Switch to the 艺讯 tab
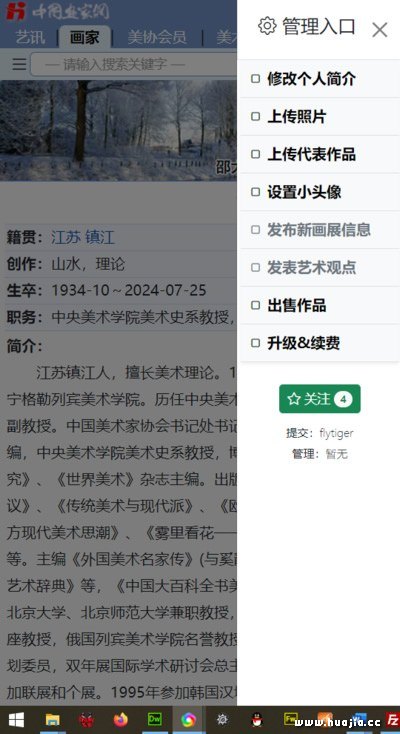 point(30,37)
